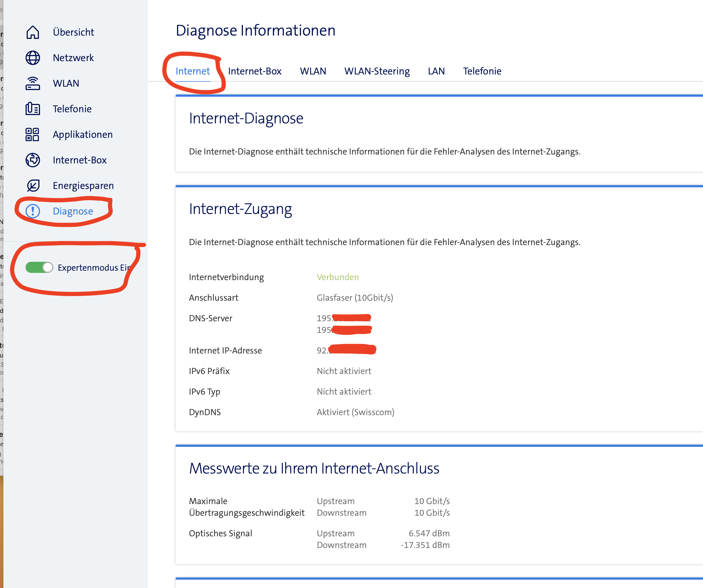The height and width of the screenshot is (588, 703).
Task: Select the WLAN-Steering tab
Action: (x=377, y=71)
